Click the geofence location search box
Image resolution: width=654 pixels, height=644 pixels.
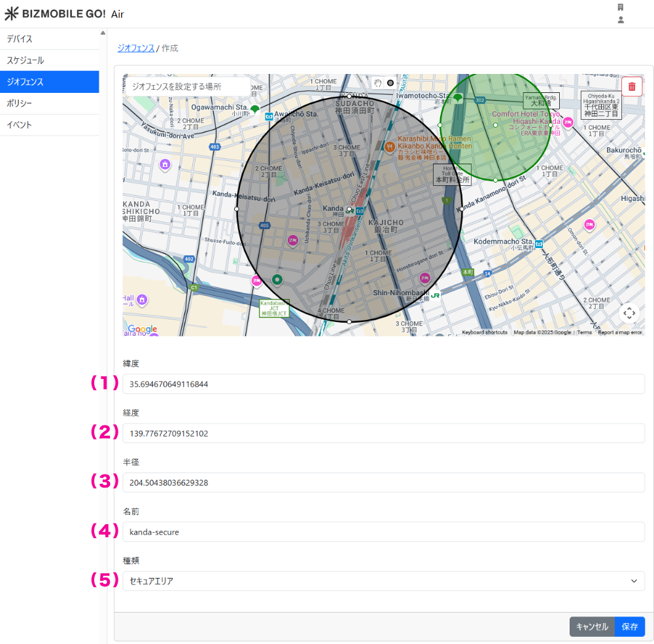click(186, 86)
